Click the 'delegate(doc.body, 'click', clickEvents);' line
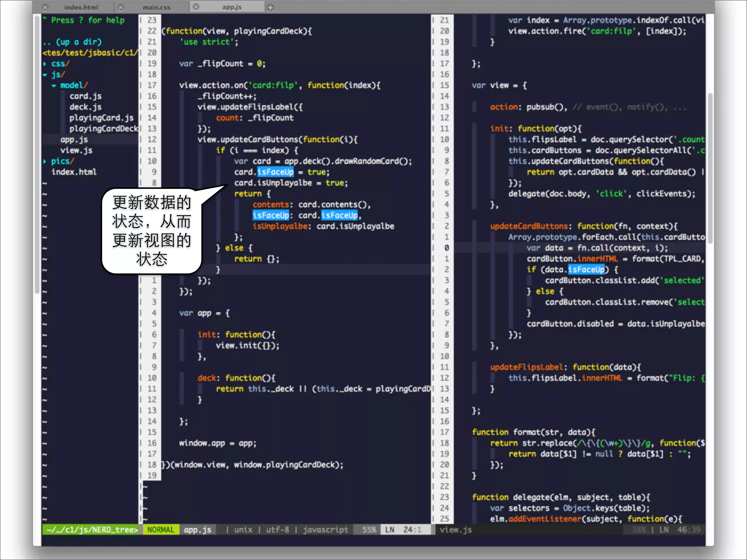The image size is (747, 560). coord(602,194)
